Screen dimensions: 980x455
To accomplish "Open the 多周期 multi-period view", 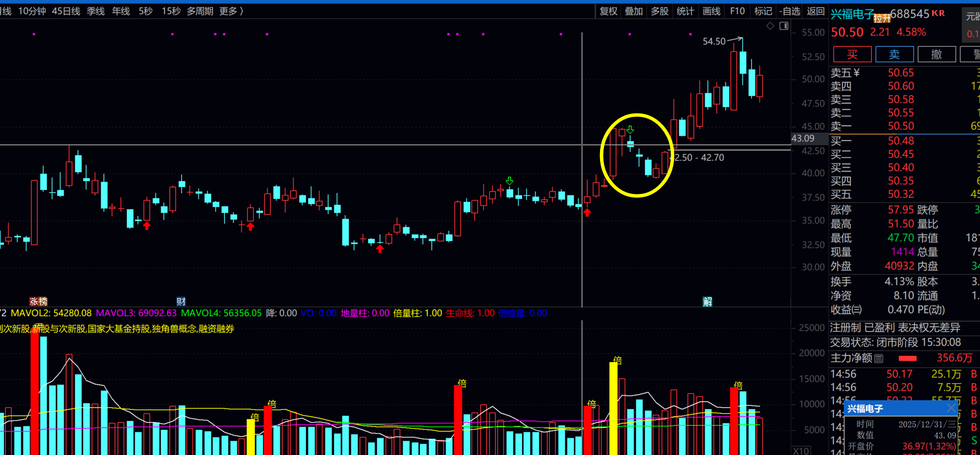I will click(x=200, y=11).
